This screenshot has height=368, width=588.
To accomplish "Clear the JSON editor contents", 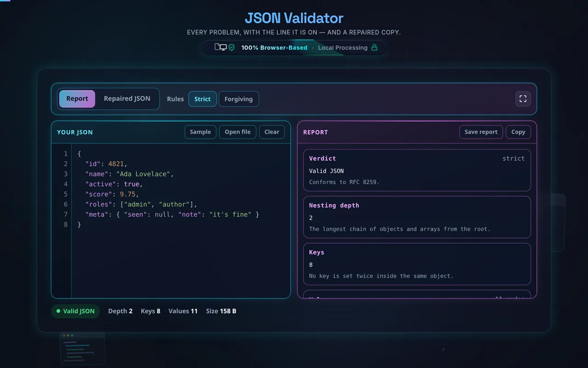I will [272, 132].
